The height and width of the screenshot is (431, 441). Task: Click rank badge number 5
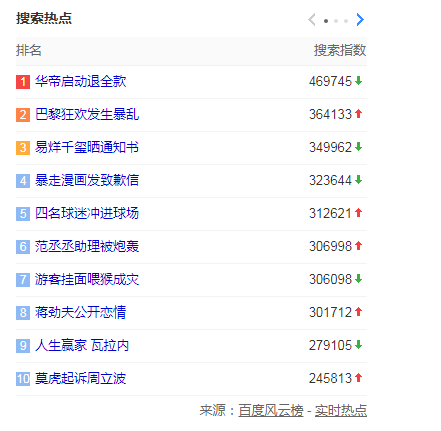coord(23,214)
